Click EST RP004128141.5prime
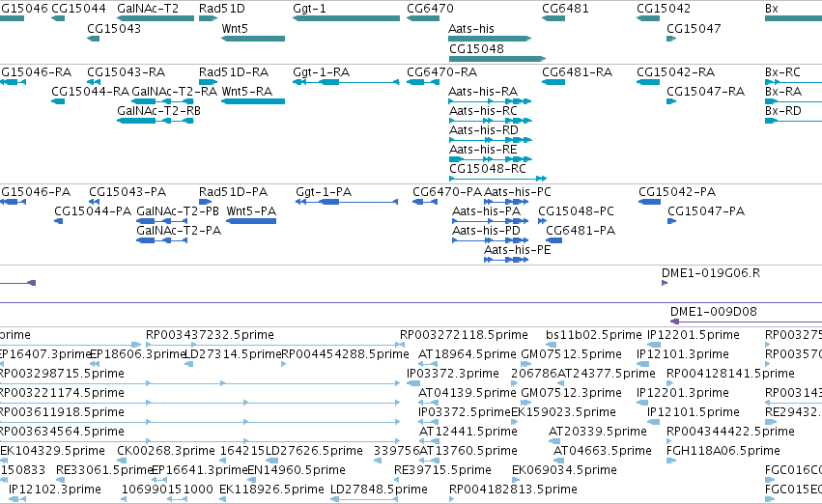 (669, 383)
